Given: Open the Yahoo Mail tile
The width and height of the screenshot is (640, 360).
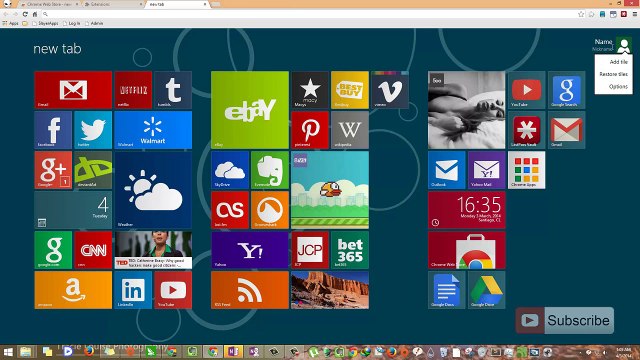Looking at the screenshot, I should tap(487, 170).
